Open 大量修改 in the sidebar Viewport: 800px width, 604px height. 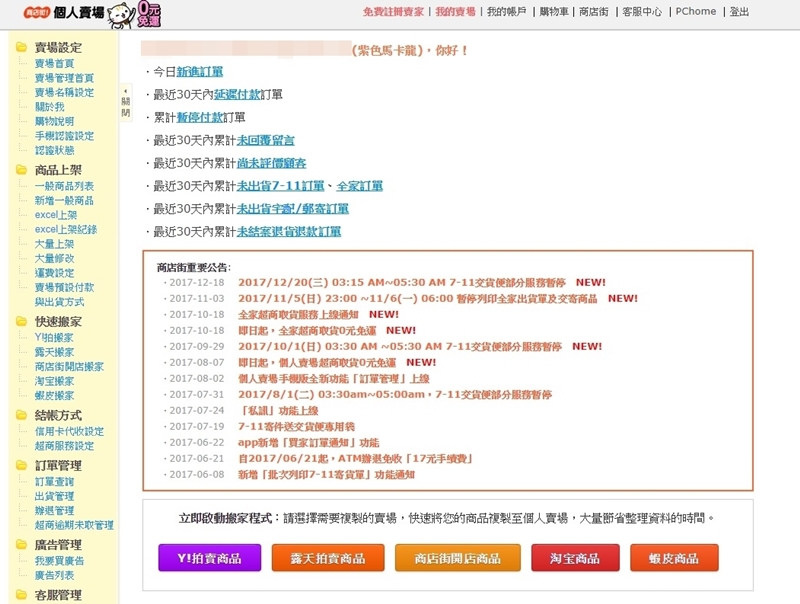54,258
